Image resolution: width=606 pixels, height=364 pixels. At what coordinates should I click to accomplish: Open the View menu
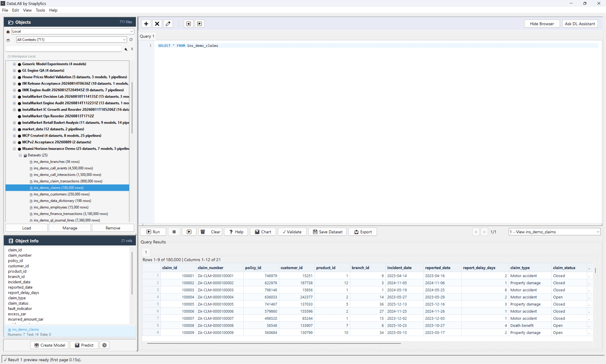click(27, 10)
